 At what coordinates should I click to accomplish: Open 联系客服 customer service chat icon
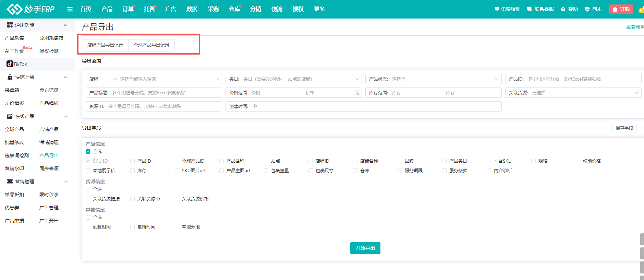530,9
